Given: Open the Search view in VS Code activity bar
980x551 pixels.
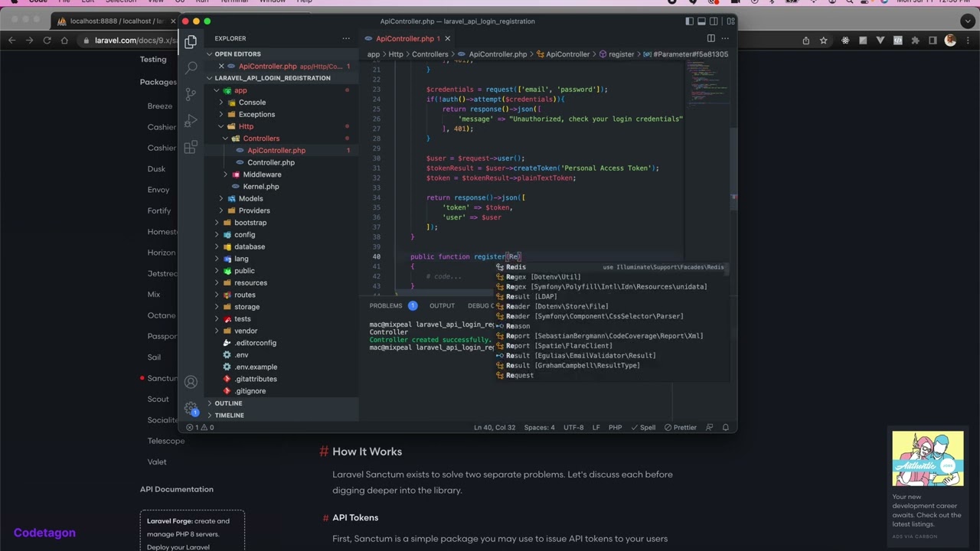Looking at the screenshot, I should click(191, 67).
